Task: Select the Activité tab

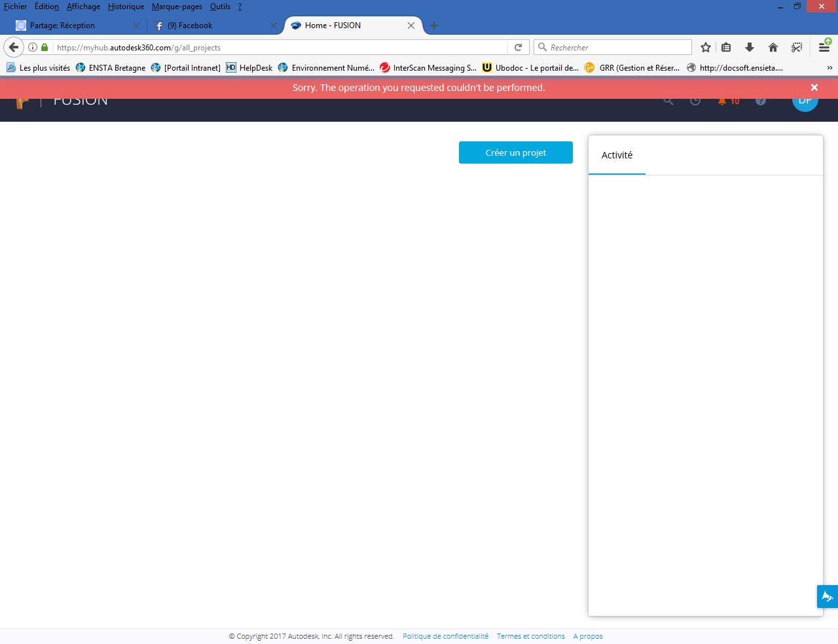Action: coord(617,155)
